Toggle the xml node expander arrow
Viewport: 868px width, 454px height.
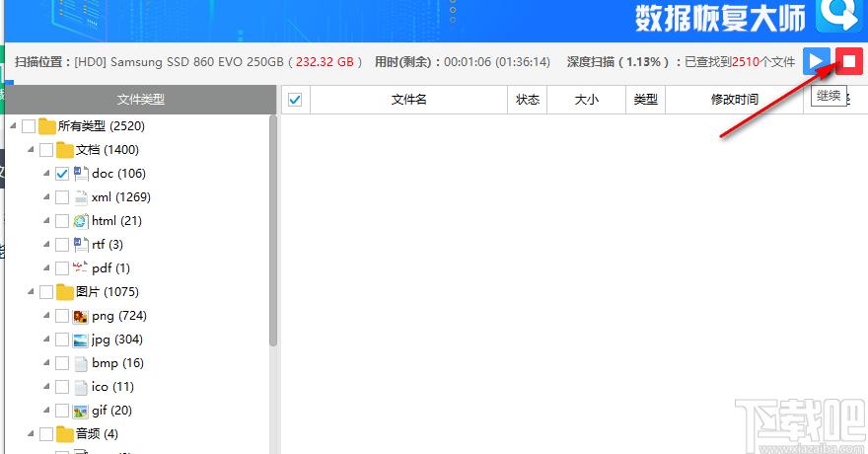46,197
